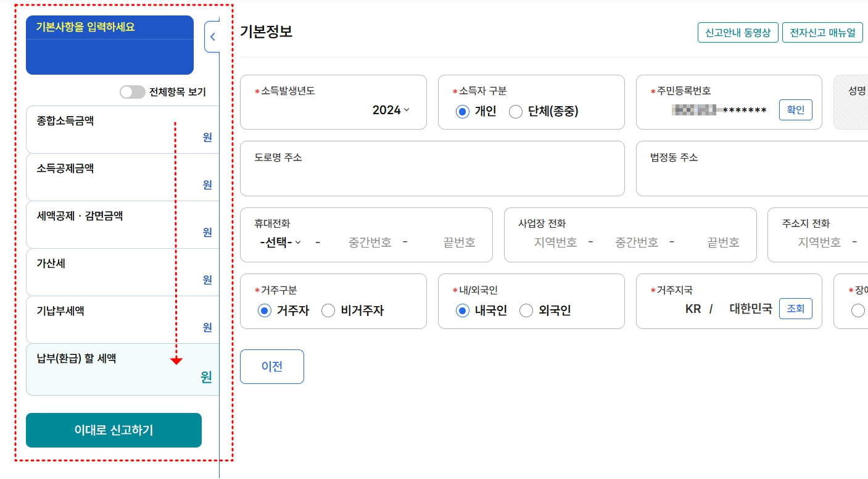The height and width of the screenshot is (479, 868).
Task: Click the 대한민국 country value
Action: click(751, 309)
